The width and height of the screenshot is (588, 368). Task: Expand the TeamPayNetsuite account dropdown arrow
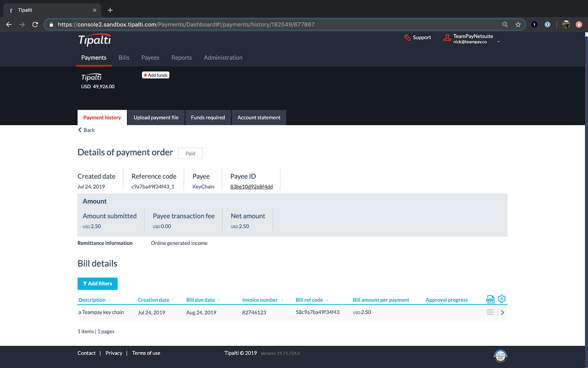point(499,42)
